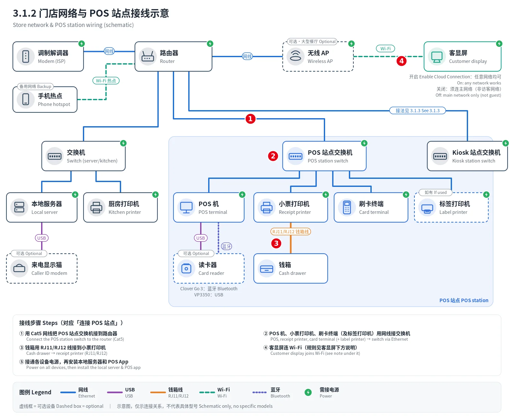Click the Card reader icon
This screenshot has width=514, height=420.
coord(186,268)
